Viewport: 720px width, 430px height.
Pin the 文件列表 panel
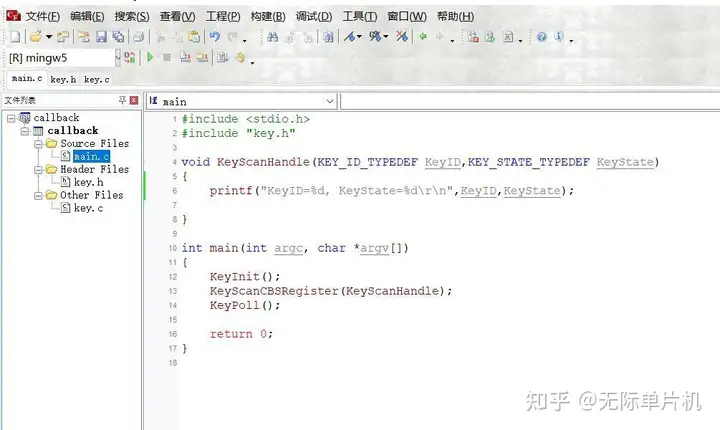122,100
